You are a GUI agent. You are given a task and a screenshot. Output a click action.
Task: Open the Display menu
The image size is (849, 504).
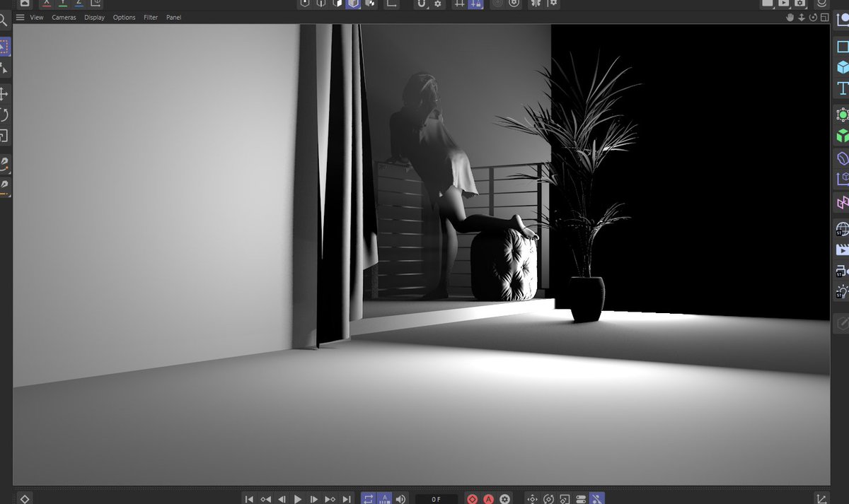point(94,17)
